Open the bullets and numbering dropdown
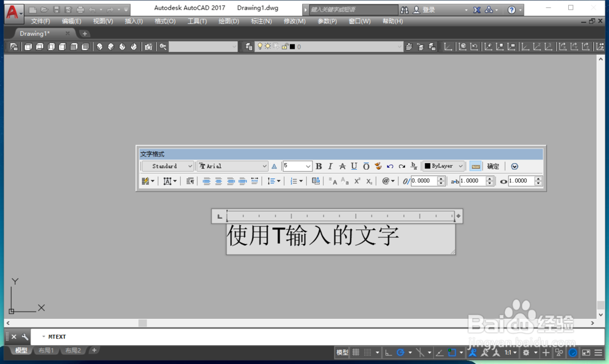The image size is (609, 364). 297,181
